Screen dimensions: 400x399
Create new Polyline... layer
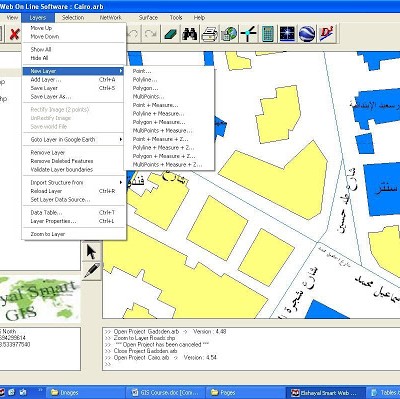169,80
